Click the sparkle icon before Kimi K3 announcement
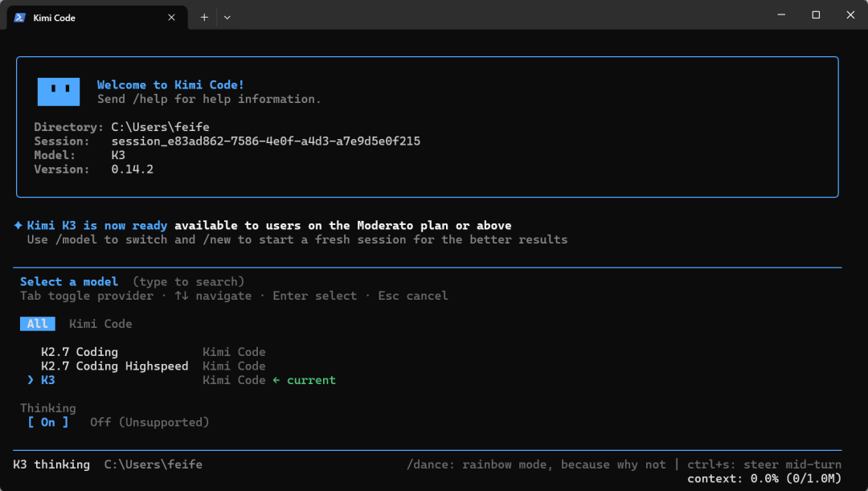 pos(18,225)
